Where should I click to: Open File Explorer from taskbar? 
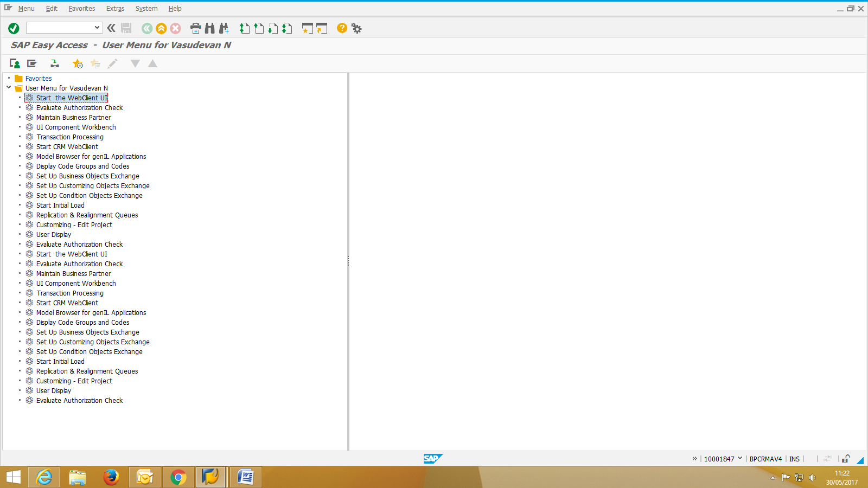(78, 477)
